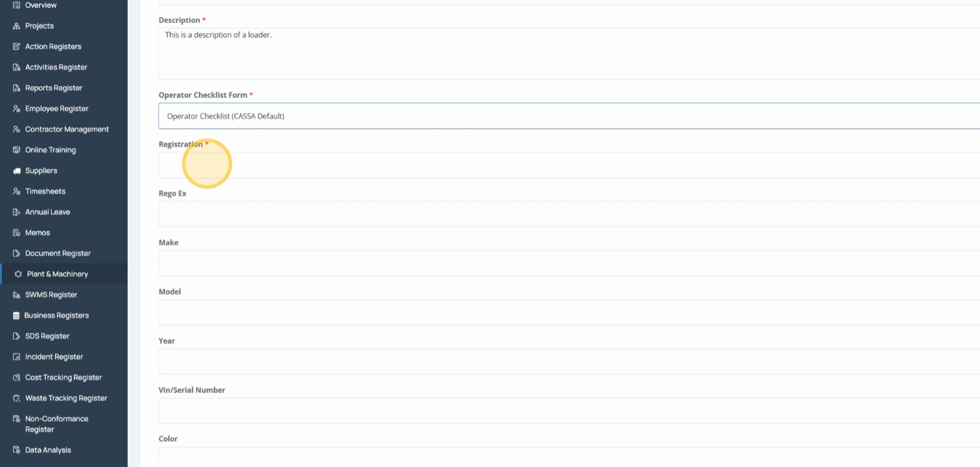Image resolution: width=980 pixels, height=467 pixels.
Task: Click the "Description" field label
Action: click(x=180, y=21)
